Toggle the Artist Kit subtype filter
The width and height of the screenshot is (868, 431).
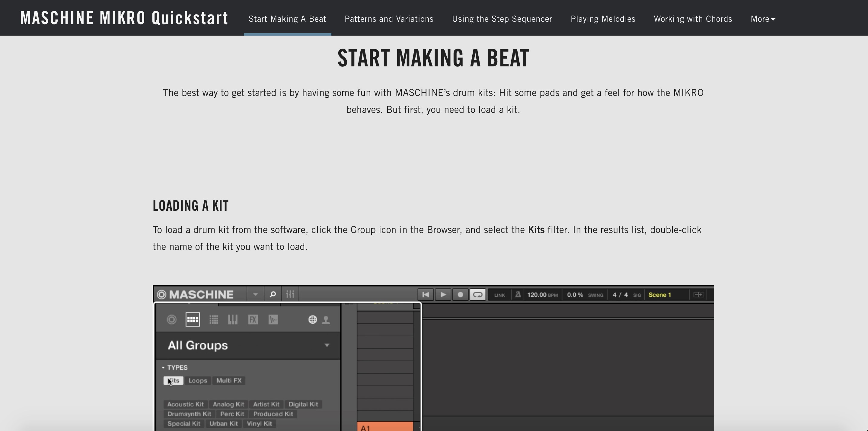(266, 404)
